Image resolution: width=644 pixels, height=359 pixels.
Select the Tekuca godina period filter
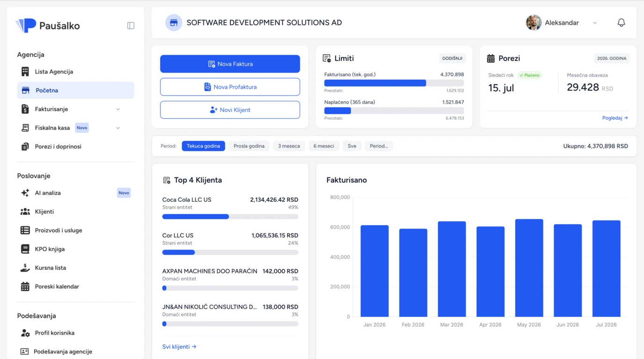point(204,146)
